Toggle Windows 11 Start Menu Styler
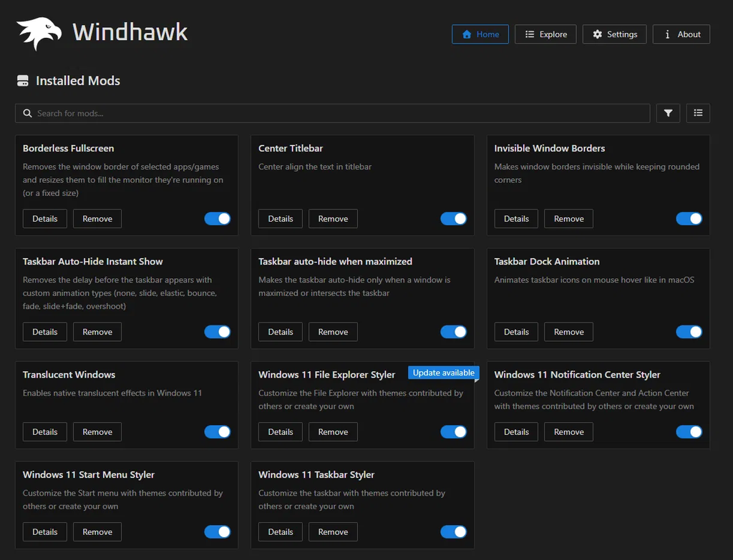 [x=218, y=531]
